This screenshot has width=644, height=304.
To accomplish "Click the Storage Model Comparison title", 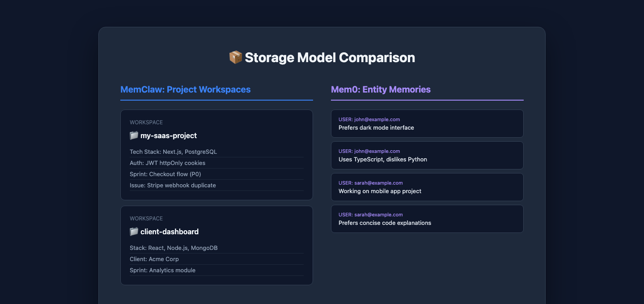I will (330, 57).
